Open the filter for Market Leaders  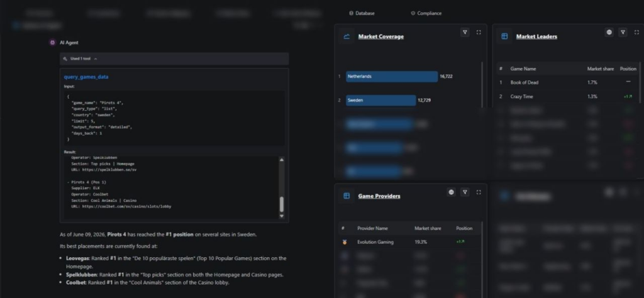623,33
